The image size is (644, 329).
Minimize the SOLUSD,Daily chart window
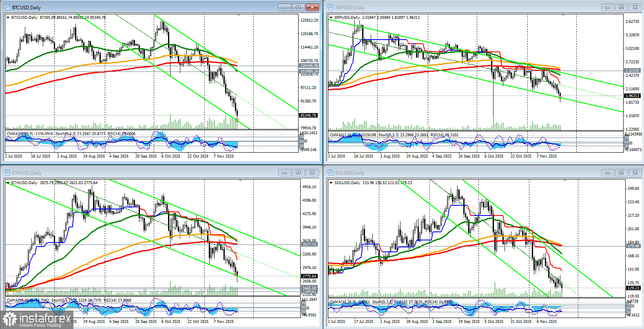click(608, 173)
